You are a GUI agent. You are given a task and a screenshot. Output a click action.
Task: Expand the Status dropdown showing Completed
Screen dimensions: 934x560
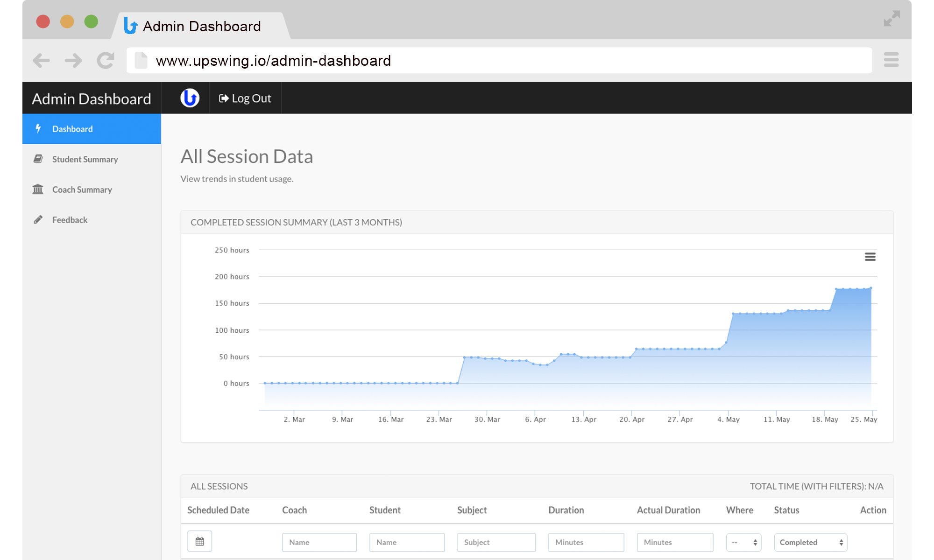[811, 542]
